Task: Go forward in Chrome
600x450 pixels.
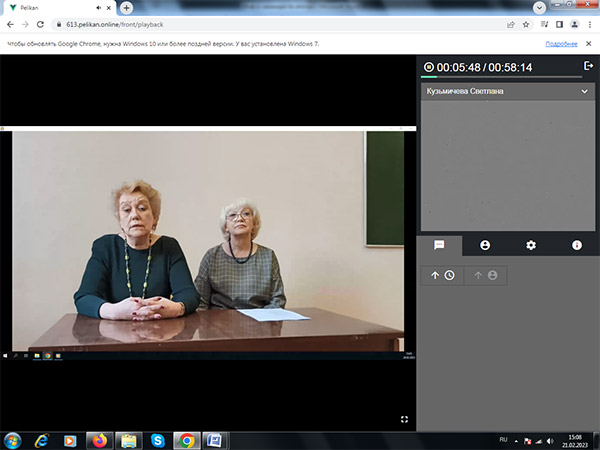Action: [x=25, y=24]
